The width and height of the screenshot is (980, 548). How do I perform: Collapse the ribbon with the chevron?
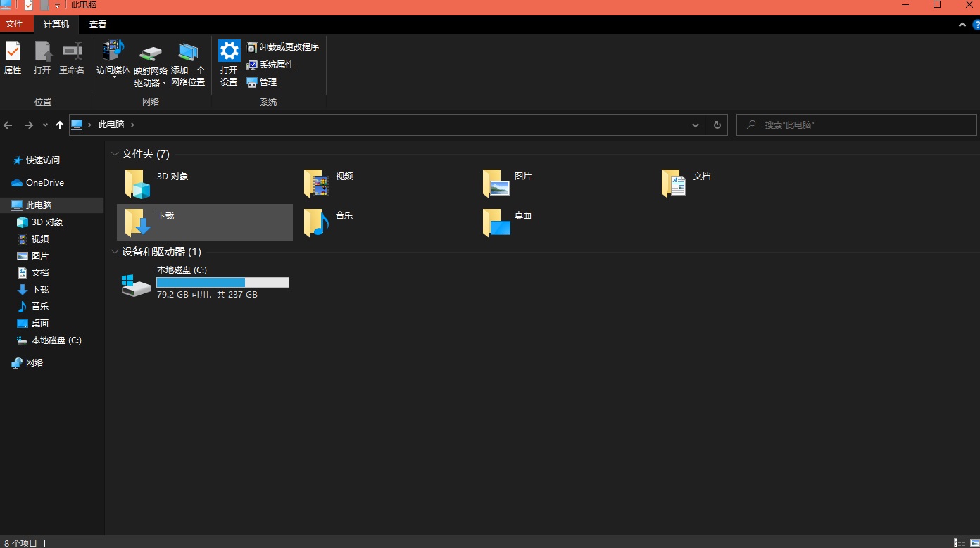click(x=962, y=25)
